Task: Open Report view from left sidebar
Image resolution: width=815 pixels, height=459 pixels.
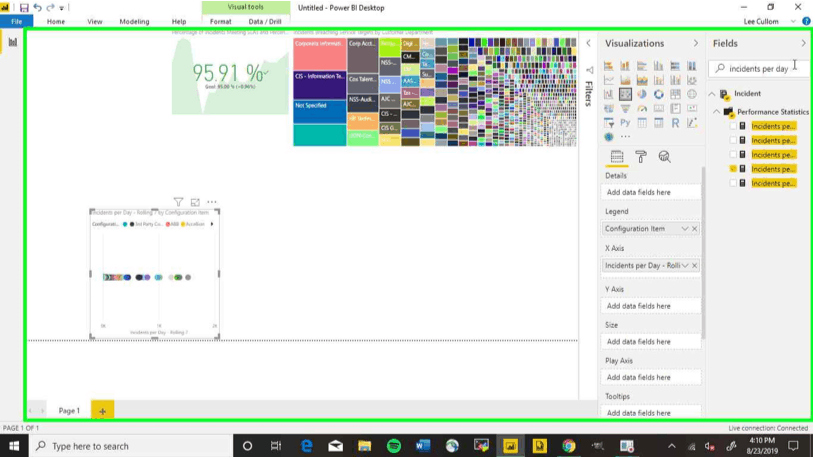Action: coord(12,42)
